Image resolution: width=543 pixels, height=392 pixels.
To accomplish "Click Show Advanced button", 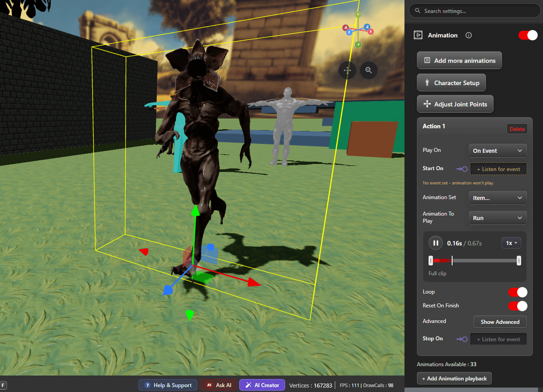I will point(500,322).
